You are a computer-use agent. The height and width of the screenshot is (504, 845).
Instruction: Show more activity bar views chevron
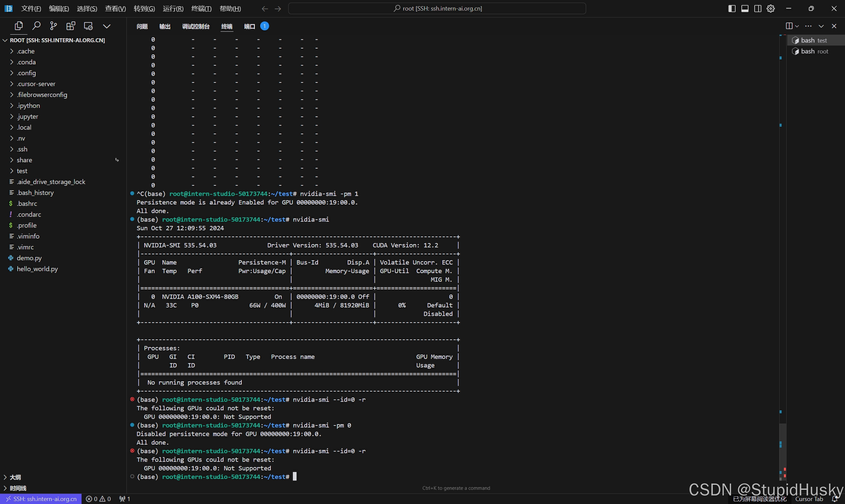(107, 26)
